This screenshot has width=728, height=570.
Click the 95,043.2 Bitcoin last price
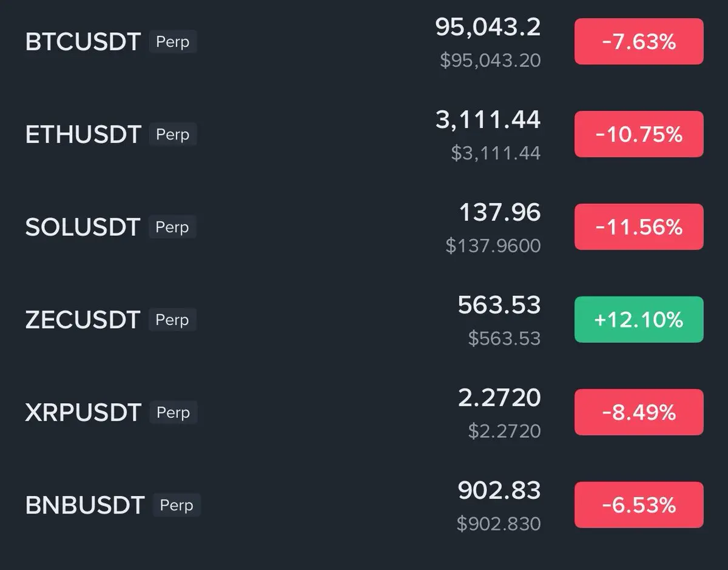click(x=488, y=27)
